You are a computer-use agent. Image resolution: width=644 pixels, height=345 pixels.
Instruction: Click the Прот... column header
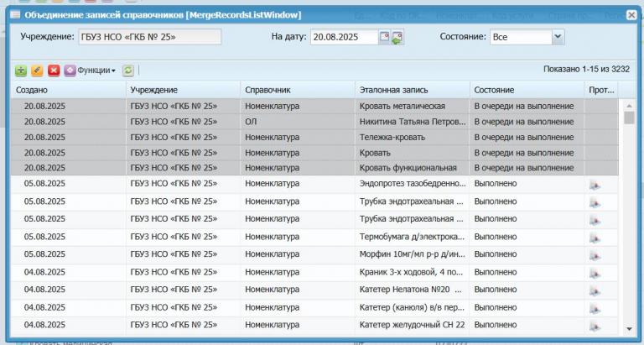click(x=601, y=90)
